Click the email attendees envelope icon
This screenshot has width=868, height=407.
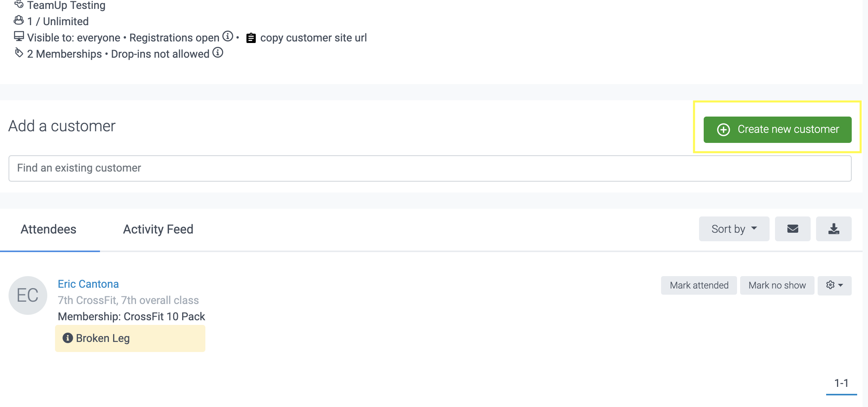point(792,229)
